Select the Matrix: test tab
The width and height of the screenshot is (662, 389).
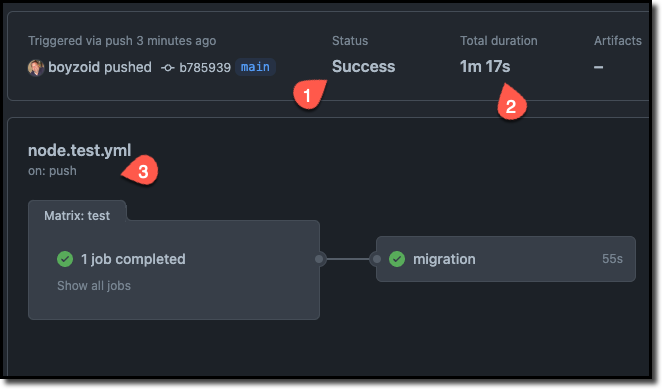77,215
